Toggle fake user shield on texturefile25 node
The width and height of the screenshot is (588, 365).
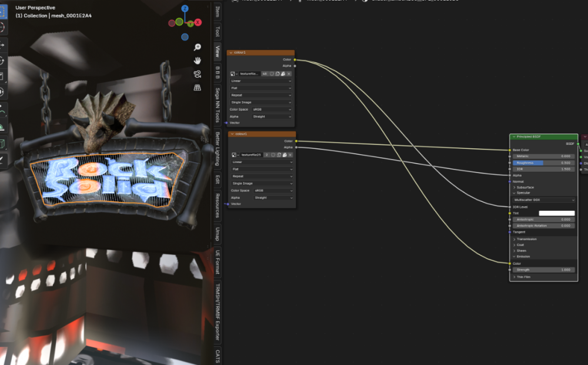[273, 155]
